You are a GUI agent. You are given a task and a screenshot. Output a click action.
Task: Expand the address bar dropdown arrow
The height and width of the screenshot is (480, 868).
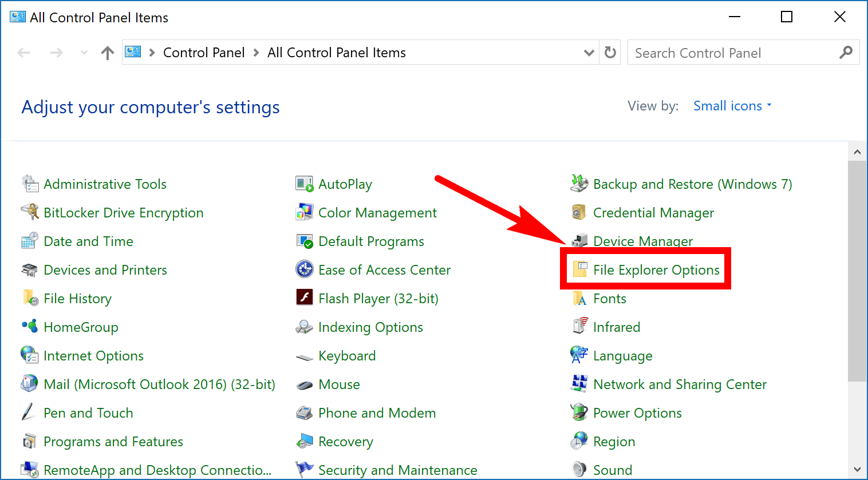pos(589,52)
